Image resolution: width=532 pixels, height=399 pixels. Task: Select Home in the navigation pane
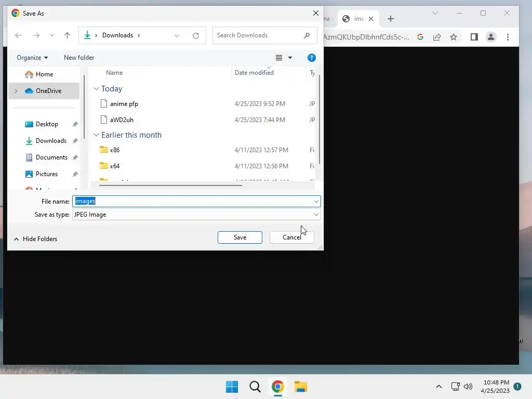click(x=44, y=74)
